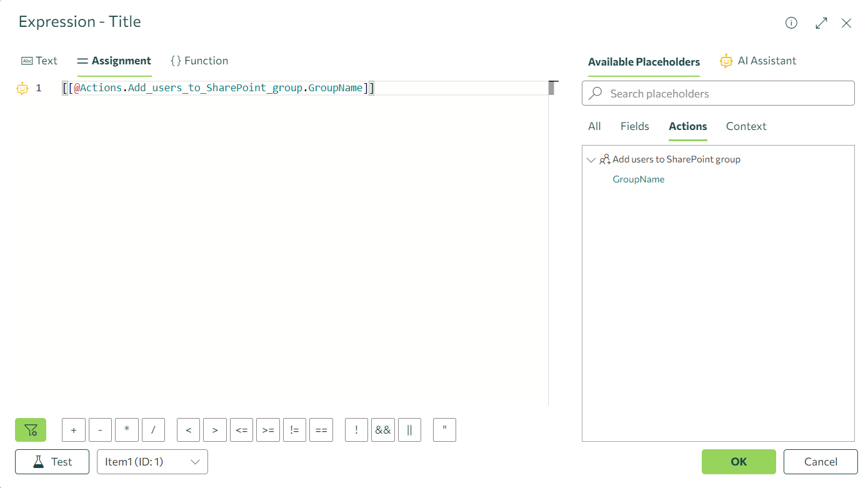868x488 pixels.
Task: Insert the minus operator
Action: coord(100,430)
